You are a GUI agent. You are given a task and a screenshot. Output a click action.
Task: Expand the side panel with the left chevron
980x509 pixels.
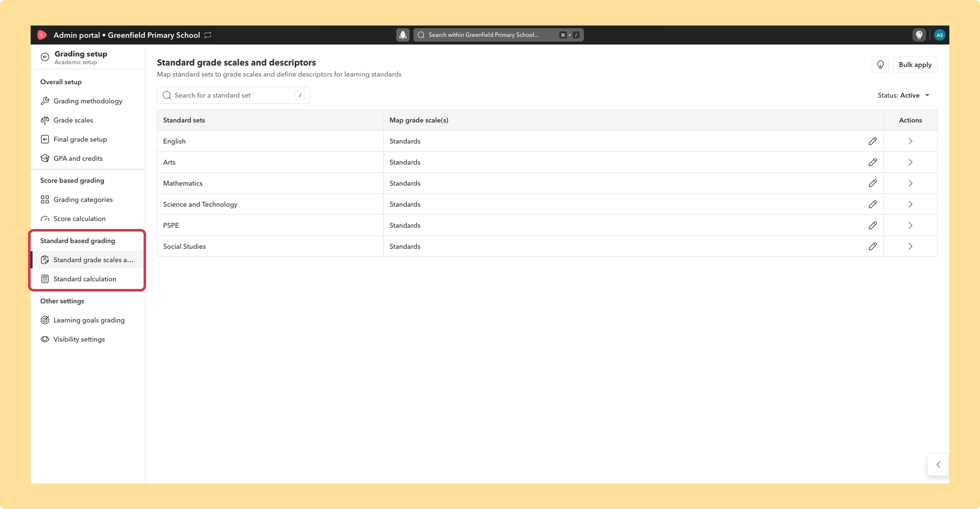(939, 465)
